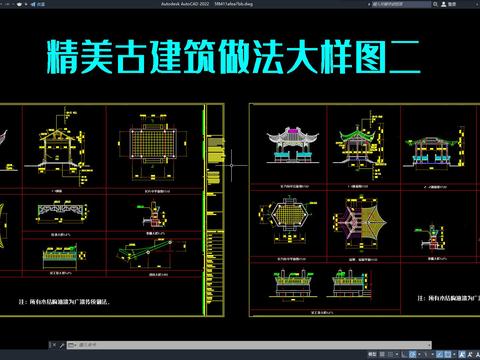480x360 pixels.
Task: Select the right bench detail on right sheet bottom
Action: (x=350, y=284)
